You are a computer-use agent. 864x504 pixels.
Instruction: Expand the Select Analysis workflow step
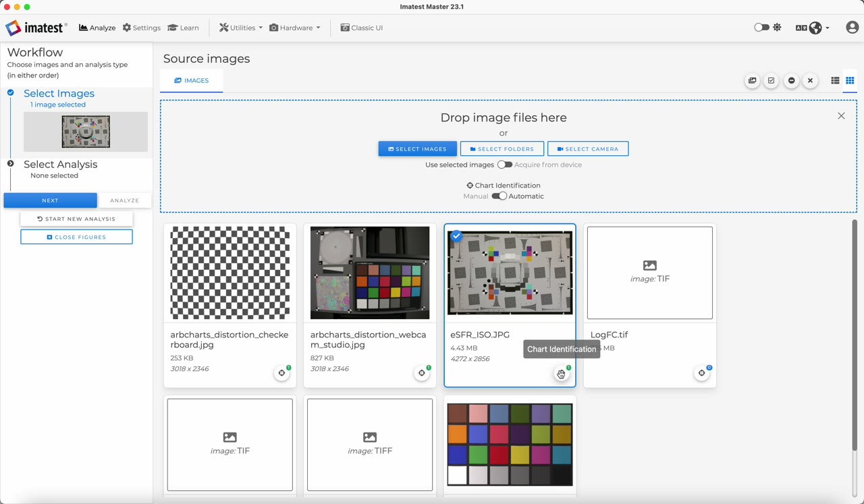[60, 165]
